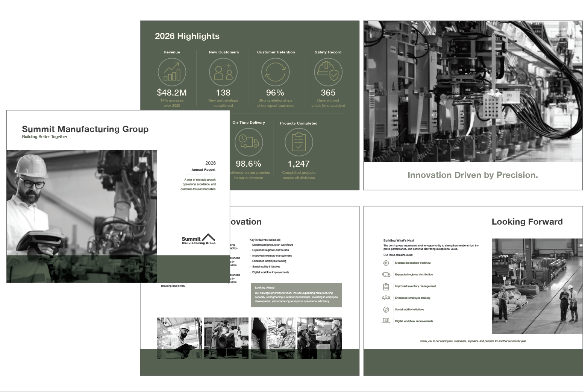Click the thumbnail of workers shaking hands
This screenshot has height=392, width=588.
tap(320, 338)
